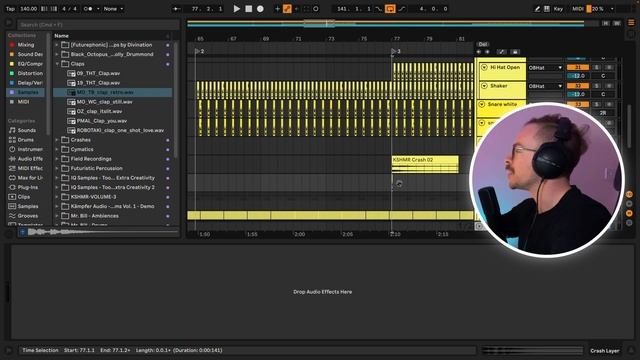Click the Hi Hat Open track's -12.0 volume

pos(578,76)
